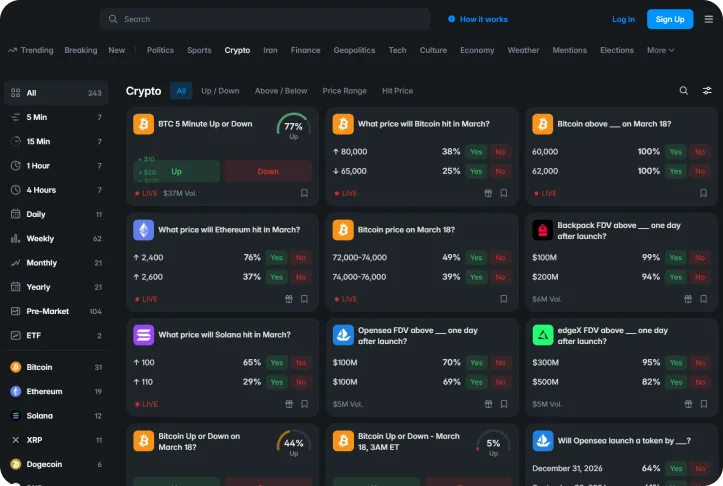Click gift icon on Bitcoin hit in March card
The image size is (723, 486).
click(x=488, y=193)
